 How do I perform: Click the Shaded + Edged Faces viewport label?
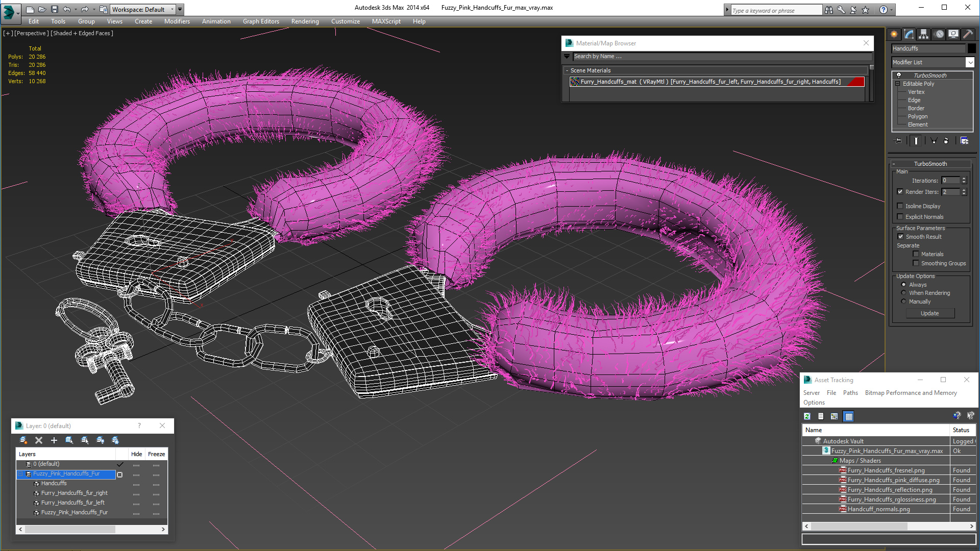[x=82, y=33]
